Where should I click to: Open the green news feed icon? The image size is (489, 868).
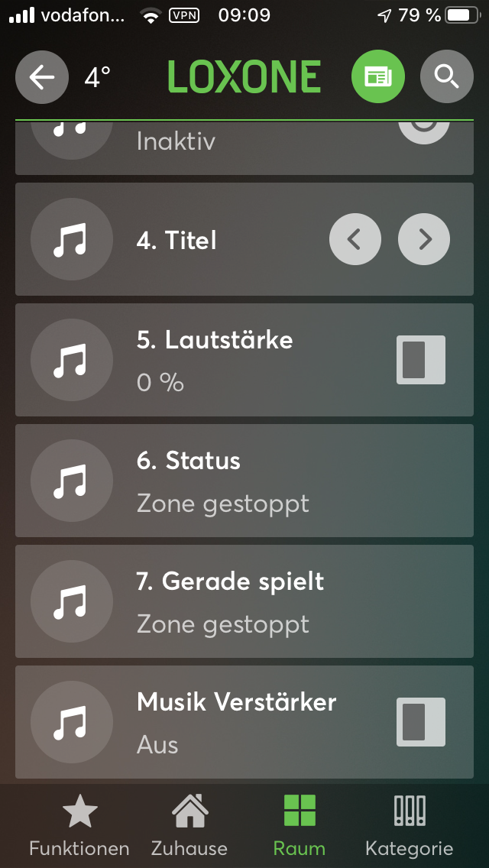click(377, 76)
